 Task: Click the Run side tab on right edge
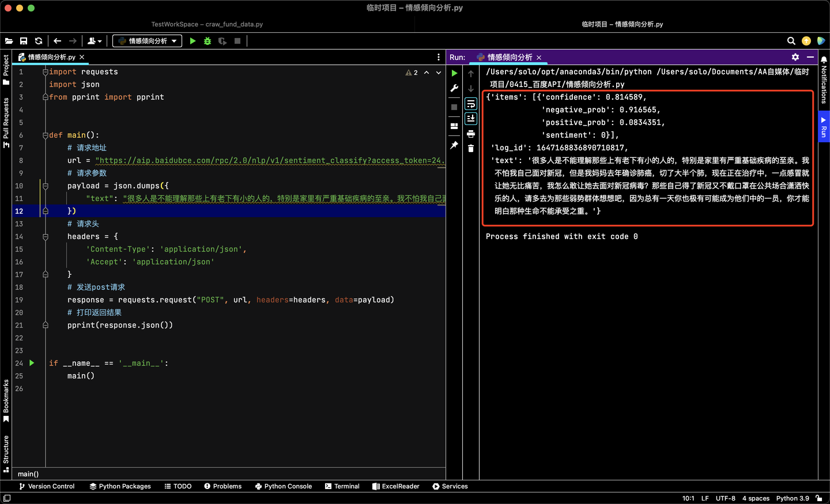(824, 127)
